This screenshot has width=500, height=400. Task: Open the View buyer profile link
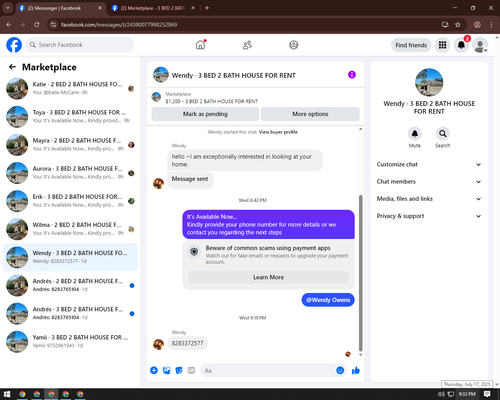(278, 132)
